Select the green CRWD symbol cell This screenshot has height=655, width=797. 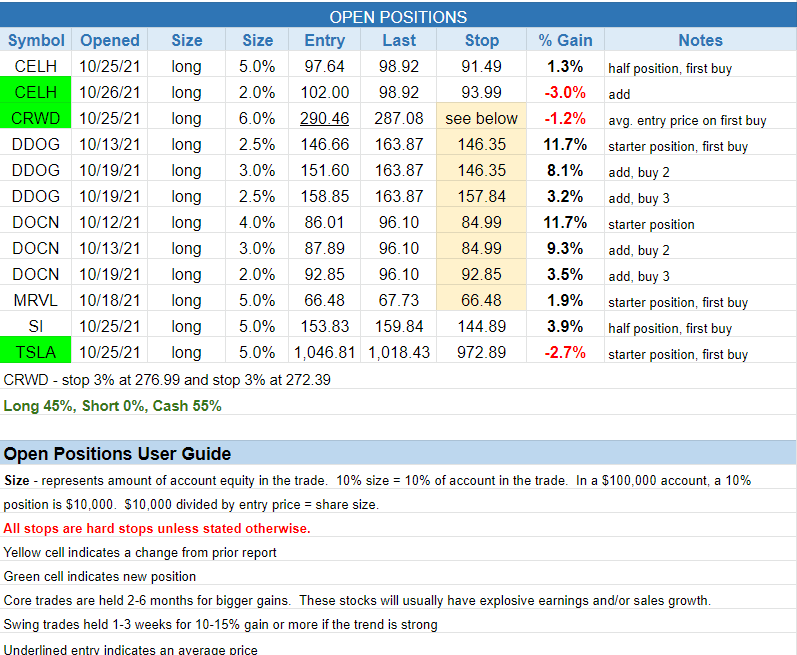tap(36, 118)
